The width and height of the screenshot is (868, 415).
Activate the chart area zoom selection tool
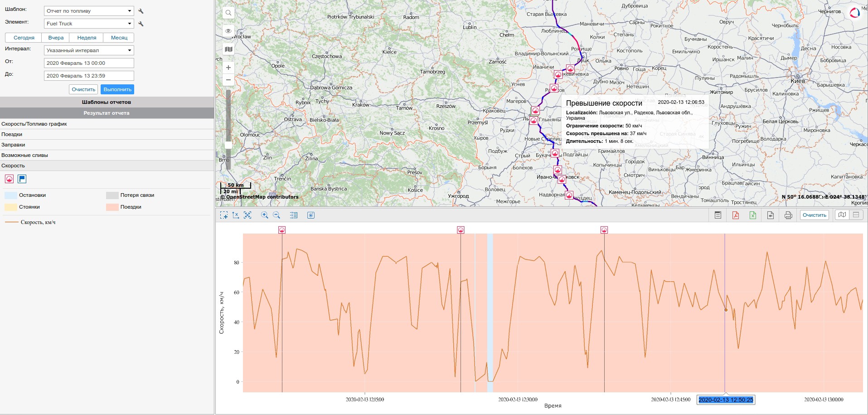[224, 215]
